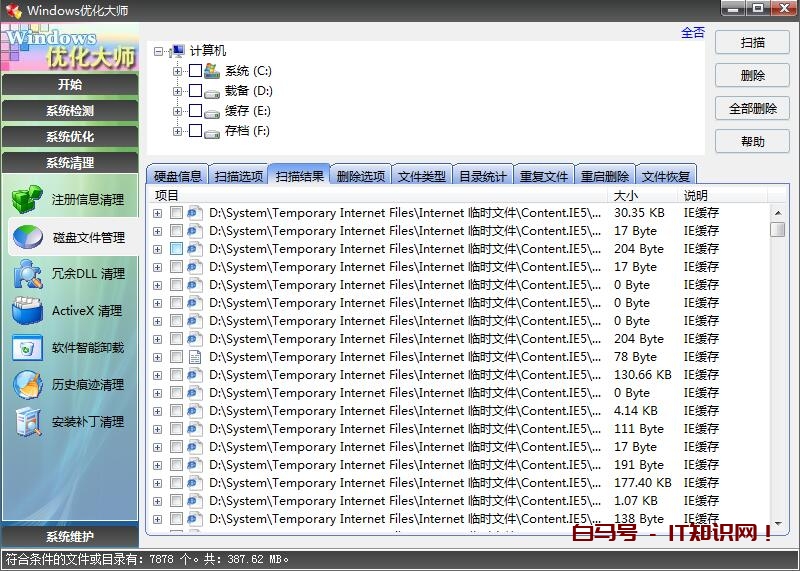Open 冗余DLL清理 sidebar icon
800x571 pixels.
pos(27,274)
